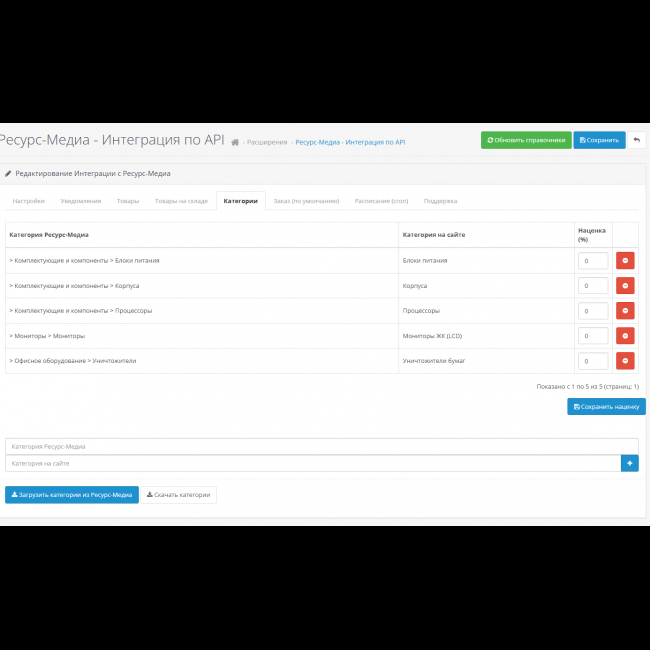
Task: Click the Сохранить button at top
Action: [x=599, y=140]
